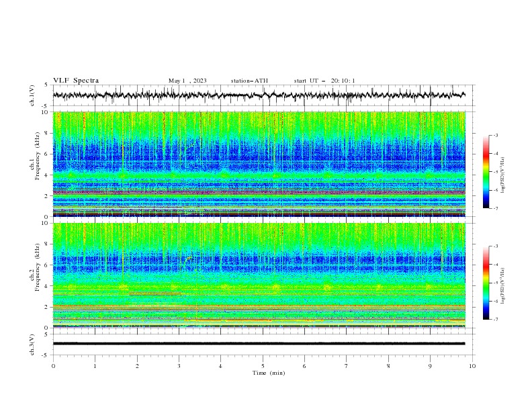This screenshot has height=411, width=532.
Task: Click the "Time (min)" axis label
Action: click(x=269, y=373)
